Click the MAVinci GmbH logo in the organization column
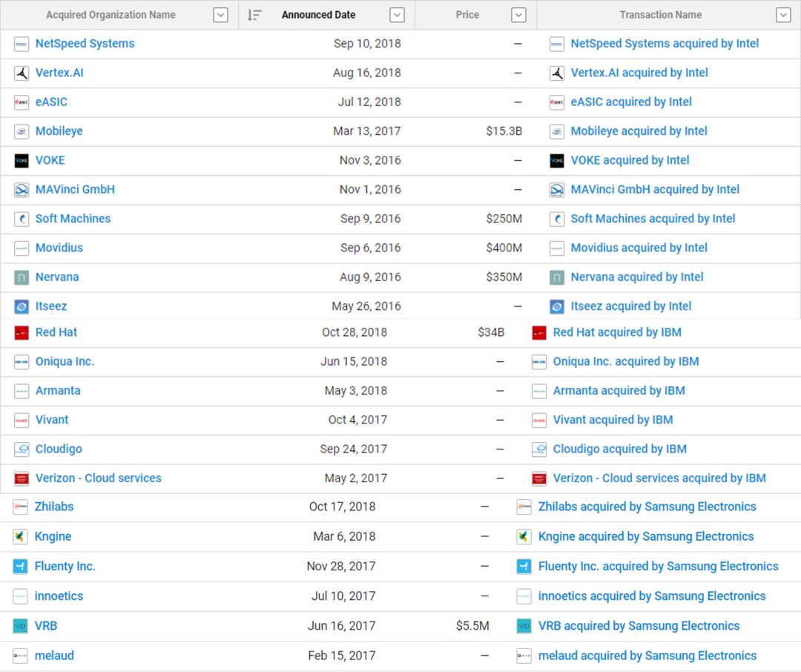The image size is (801, 672). tap(22, 190)
